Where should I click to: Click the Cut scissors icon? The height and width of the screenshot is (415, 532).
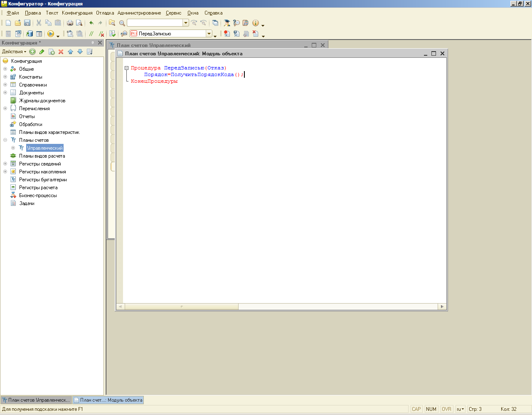[x=39, y=23]
